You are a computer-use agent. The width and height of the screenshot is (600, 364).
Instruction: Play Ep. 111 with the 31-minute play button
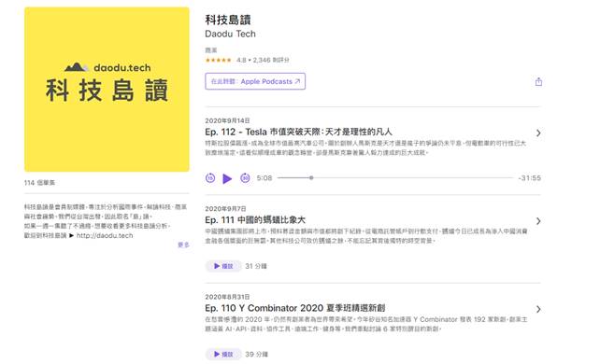pyautogui.click(x=223, y=266)
